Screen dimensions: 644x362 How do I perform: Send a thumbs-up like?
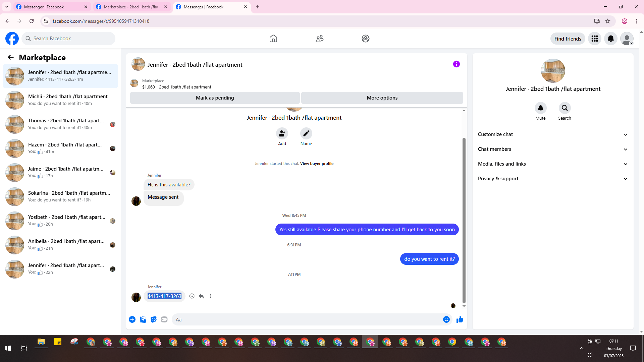[460, 319]
